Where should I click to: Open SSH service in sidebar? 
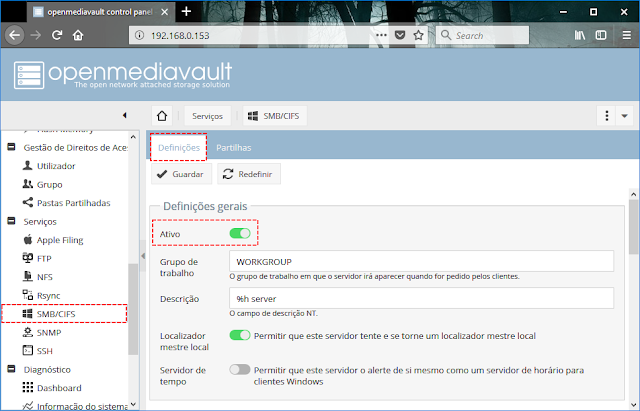[38, 351]
